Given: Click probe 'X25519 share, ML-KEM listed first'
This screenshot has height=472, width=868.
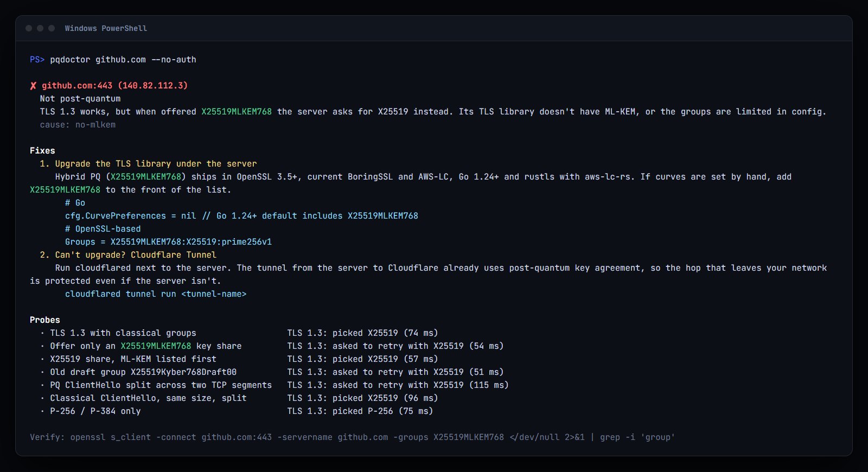Looking at the screenshot, I should click(x=133, y=359).
